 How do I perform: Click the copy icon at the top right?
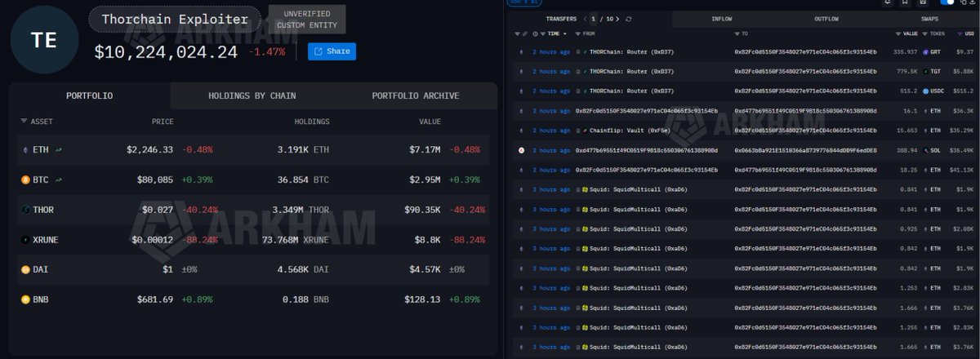coord(962,2)
